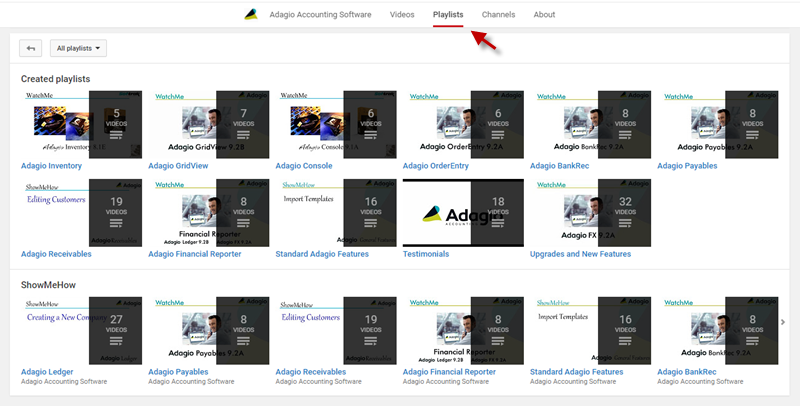Image resolution: width=800 pixels, height=406 pixels.
Task: Click the Adagio Financial Reporter link in Created playlists
Action: click(x=194, y=254)
